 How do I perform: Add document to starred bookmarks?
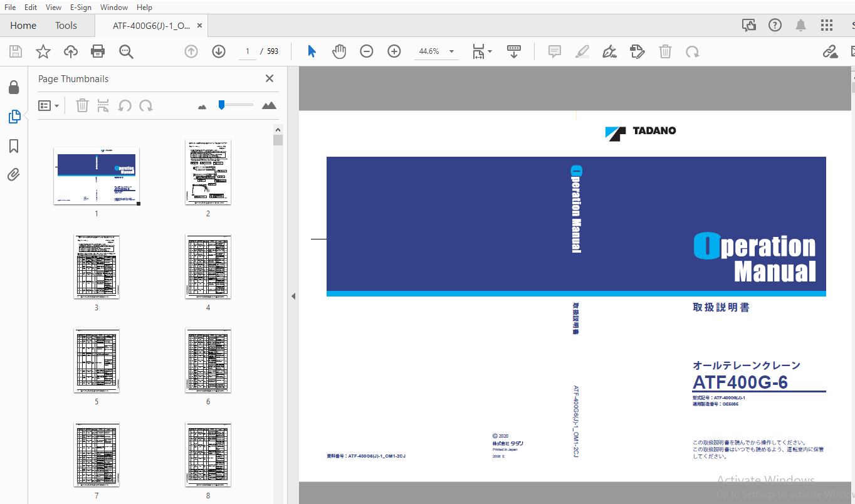pyautogui.click(x=43, y=51)
